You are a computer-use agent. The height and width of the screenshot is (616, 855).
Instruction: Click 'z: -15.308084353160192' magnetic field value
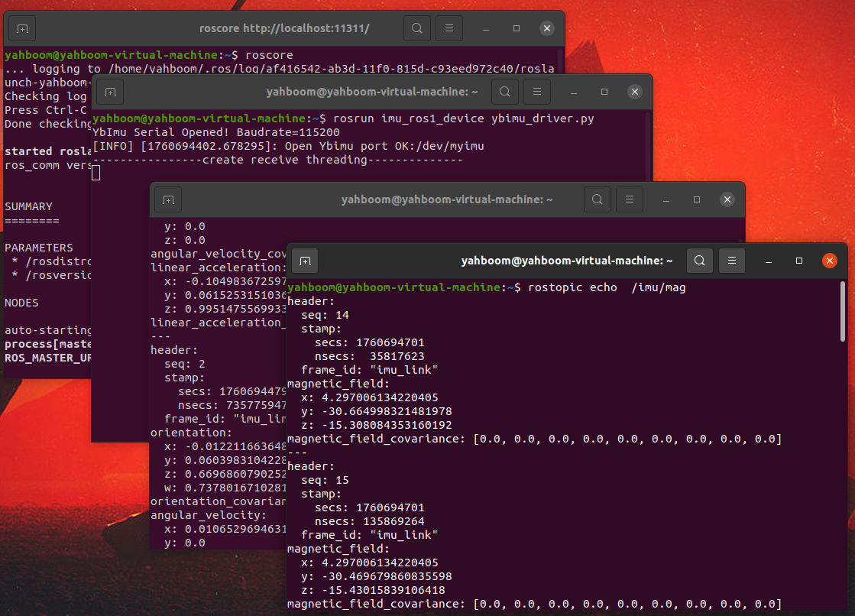pyautogui.click(x=377, y=425)
